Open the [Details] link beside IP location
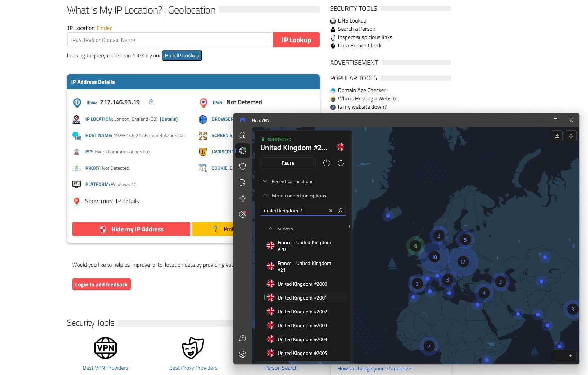Image resolution: width=588 pixels, height=375 pixels. pos(169,119)
